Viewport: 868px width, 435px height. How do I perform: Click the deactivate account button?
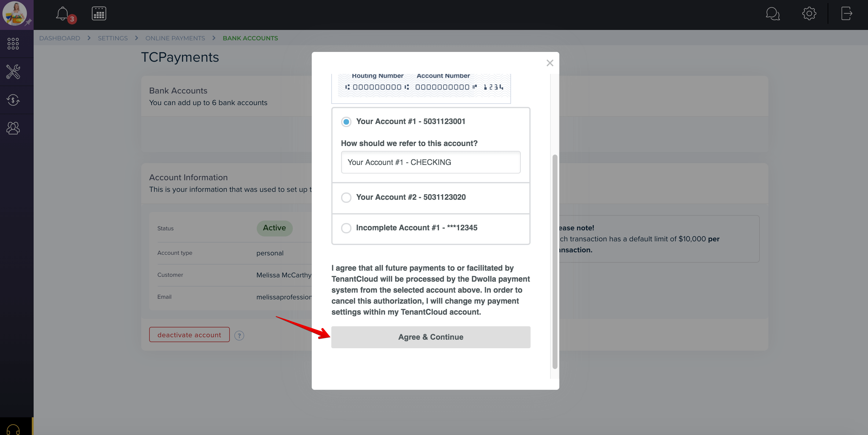coord(189,335)
